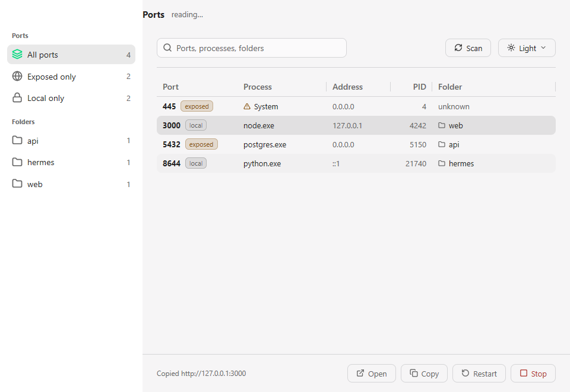The image size is (570, 392).
Task: Click the lock icon beside Local only
Action: [x=17, y=98]
